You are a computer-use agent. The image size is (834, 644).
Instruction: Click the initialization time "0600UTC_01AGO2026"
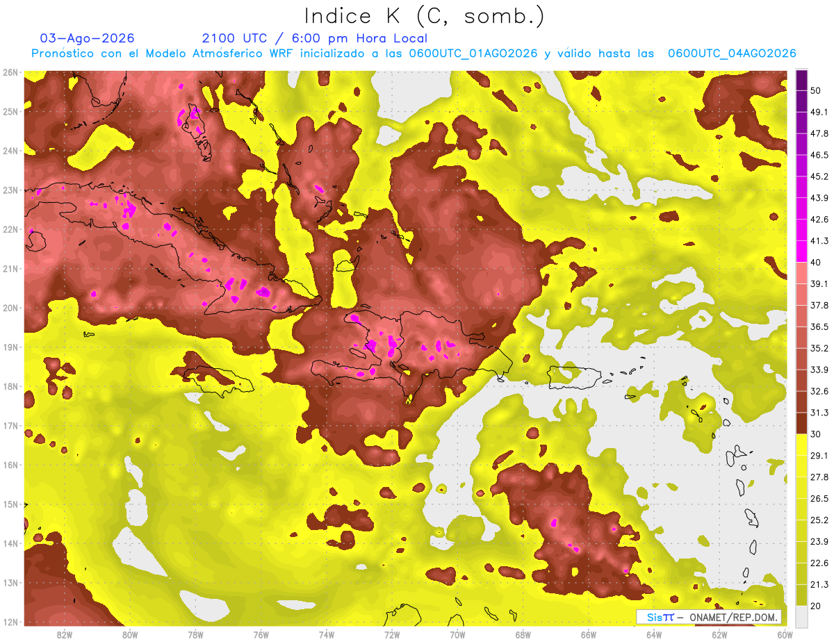(473, 53)
